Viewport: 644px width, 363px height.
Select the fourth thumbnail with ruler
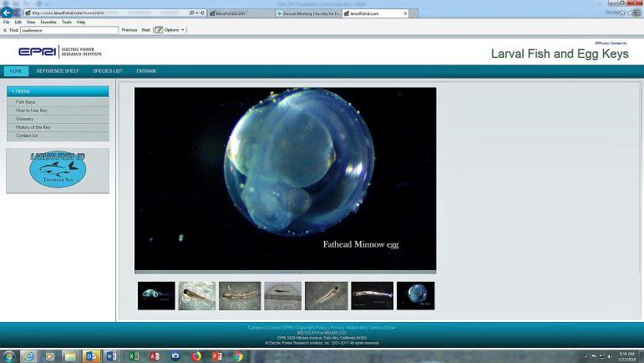point(283,296)
